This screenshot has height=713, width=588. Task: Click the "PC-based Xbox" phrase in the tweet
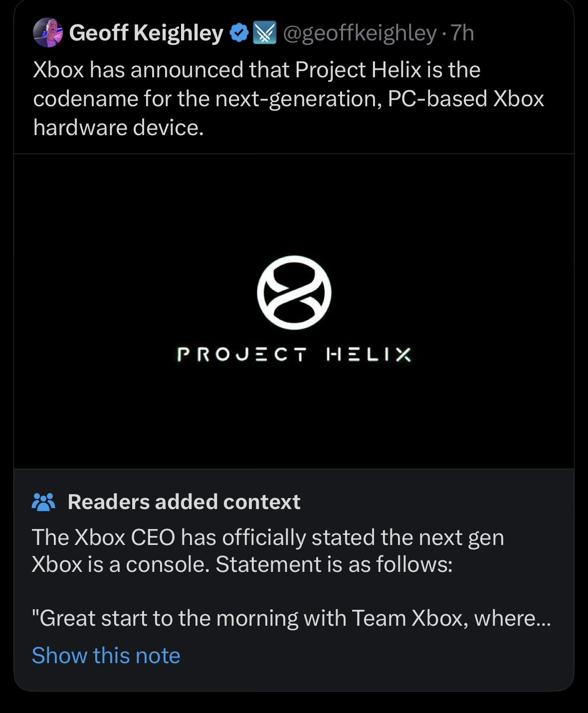pos(466,99)
